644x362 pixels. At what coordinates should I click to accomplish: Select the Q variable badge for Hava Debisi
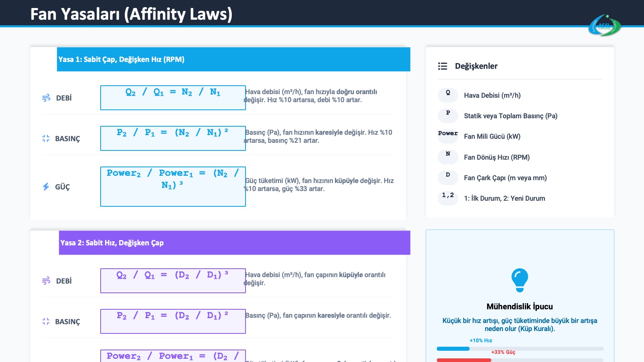coord(448,95)
